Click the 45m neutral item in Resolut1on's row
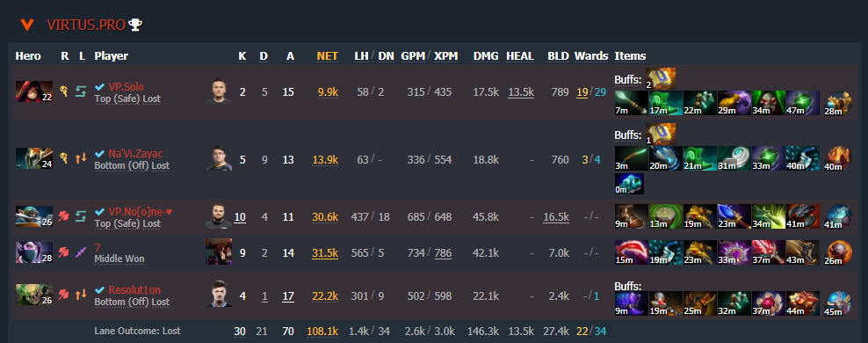The image size is (868, 343). coord(836,303)
